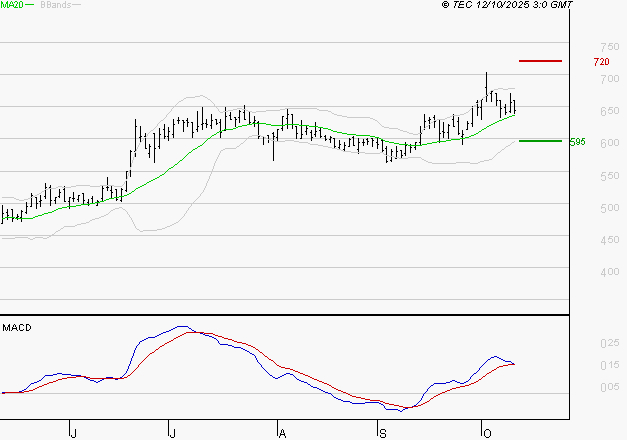Viewport: 627px width, 440px height.
Task: Click the red resistance line at 720
Action: point(541,61)
